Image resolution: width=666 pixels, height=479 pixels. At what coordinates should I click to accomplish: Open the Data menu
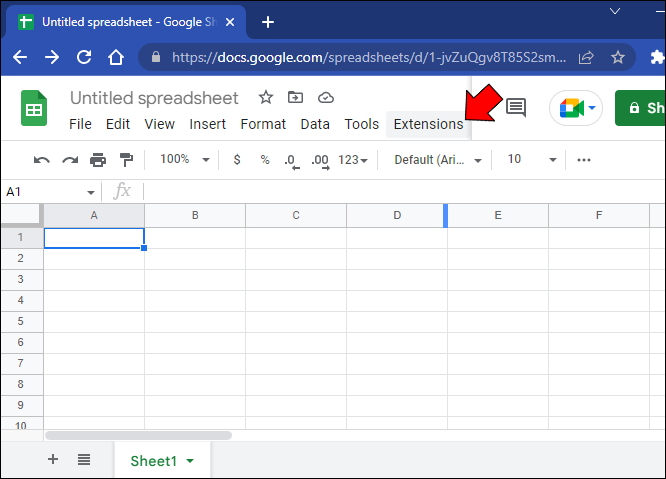pyautogui.click(x=315, y=124)
